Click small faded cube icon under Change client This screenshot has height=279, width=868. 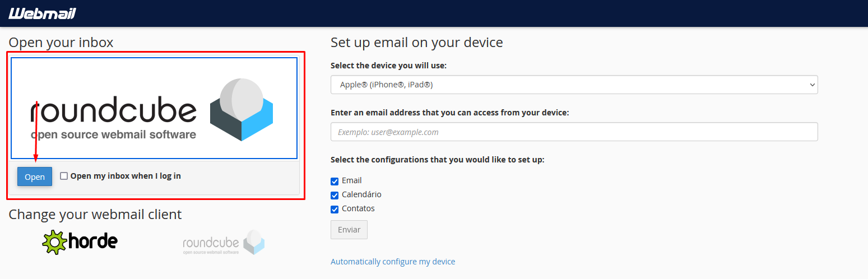pyautogui.click(x=254, y=242)
